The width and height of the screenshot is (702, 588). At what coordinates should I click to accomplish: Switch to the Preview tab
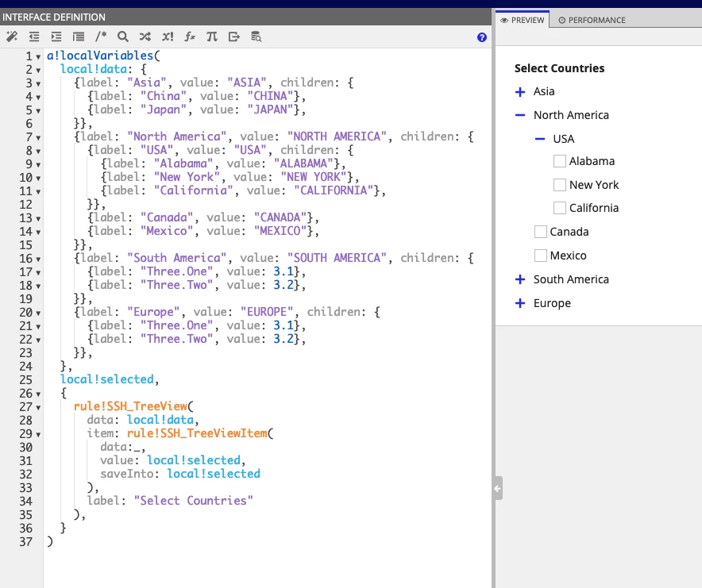[x=523, y=20]
